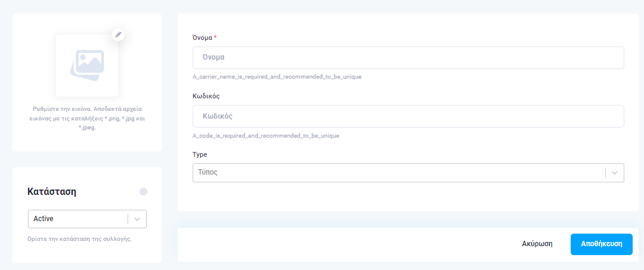Click the carrier name helper text
This screenshot has width=644, height=270.
tap(277, 77)
